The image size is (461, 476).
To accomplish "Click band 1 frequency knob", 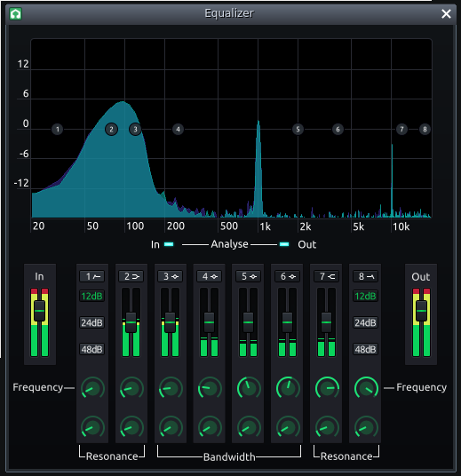I will (x=92, y=388).
